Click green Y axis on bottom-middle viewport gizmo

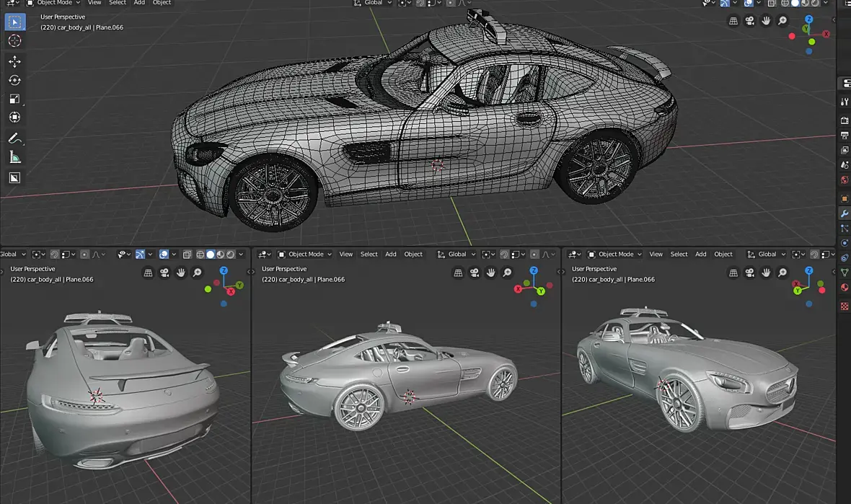[x=541, y=291]
